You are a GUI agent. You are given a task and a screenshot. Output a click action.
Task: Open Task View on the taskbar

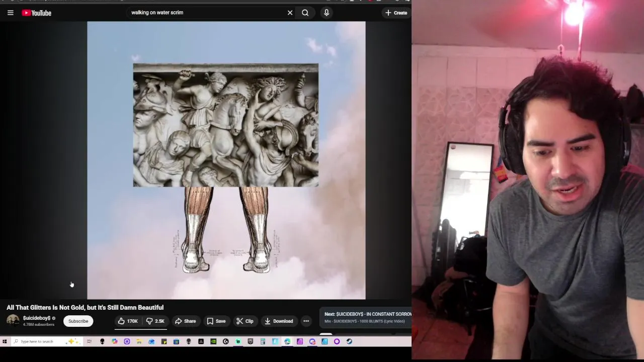[89, 341]
